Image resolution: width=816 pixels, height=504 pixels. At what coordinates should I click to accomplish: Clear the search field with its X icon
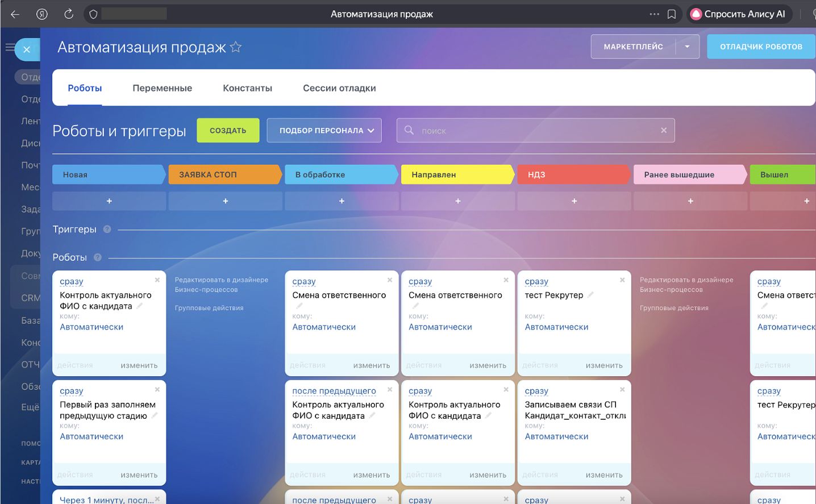664,130
